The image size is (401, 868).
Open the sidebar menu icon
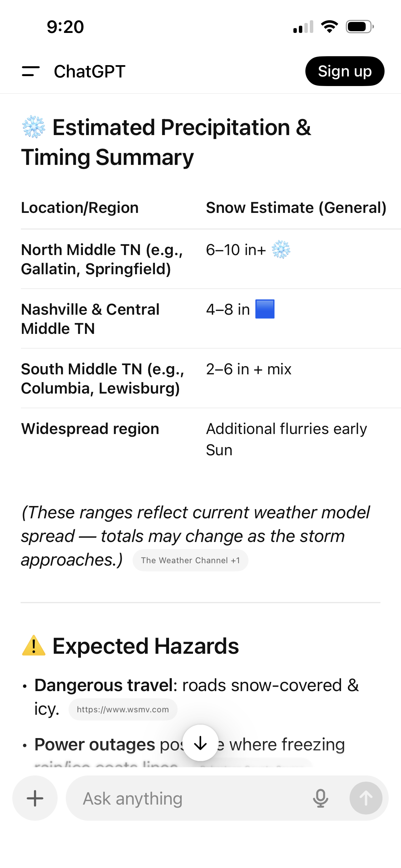[x=31, y=71]
